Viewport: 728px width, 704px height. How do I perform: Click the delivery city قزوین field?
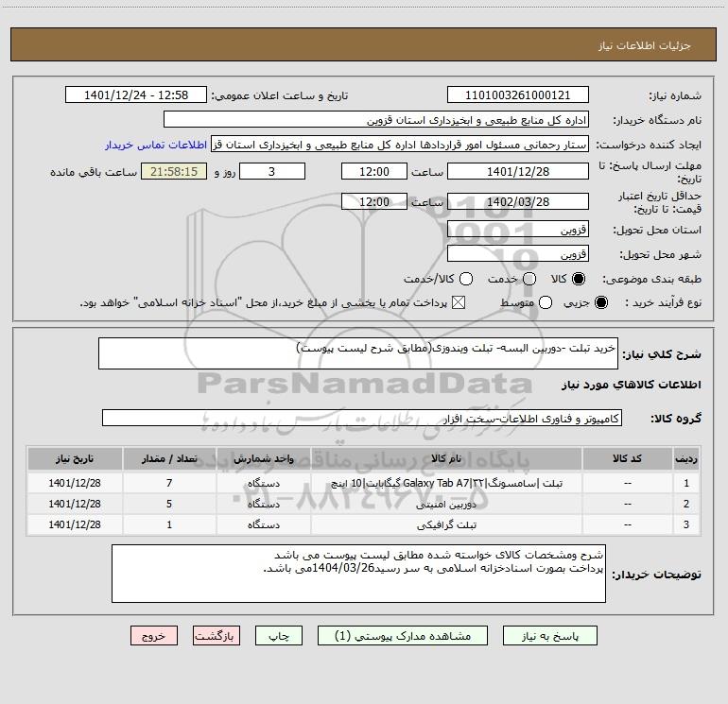pos(518,254)
